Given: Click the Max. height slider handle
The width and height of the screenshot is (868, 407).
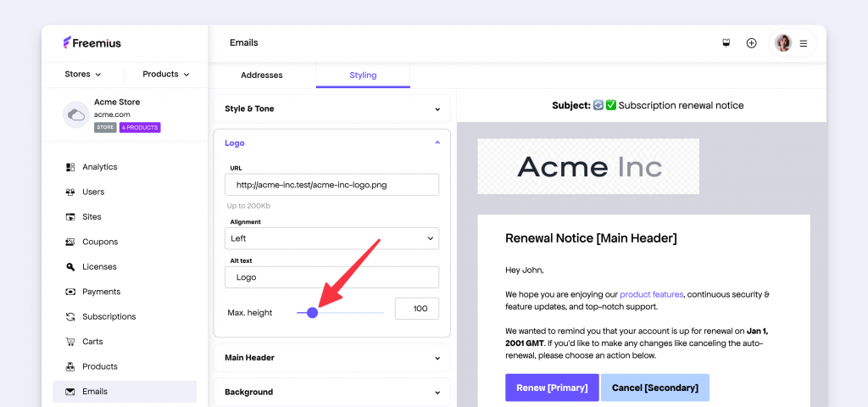Looking at the screenshot, I should [312, 313].
